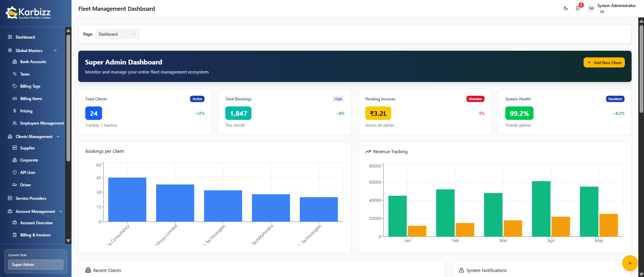The width and height of the screenshot is (644, 277).
Task: Click the Global Masters gear icon
Action: (x=10, y=50)
